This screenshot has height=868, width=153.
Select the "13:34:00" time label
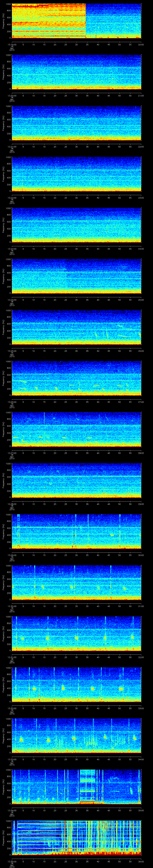click(x=12, y=811)
